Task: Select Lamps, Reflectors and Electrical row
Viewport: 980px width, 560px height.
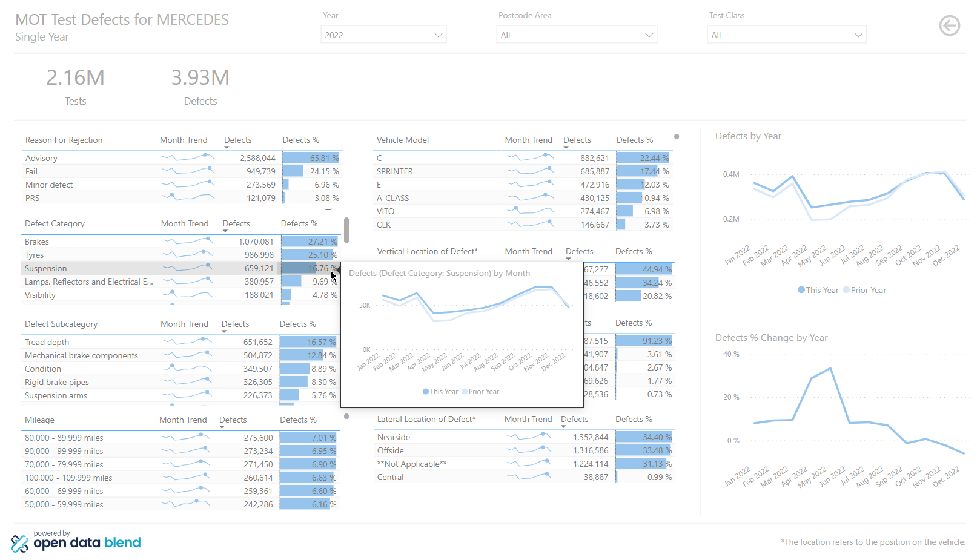Action: click(180, 282)
